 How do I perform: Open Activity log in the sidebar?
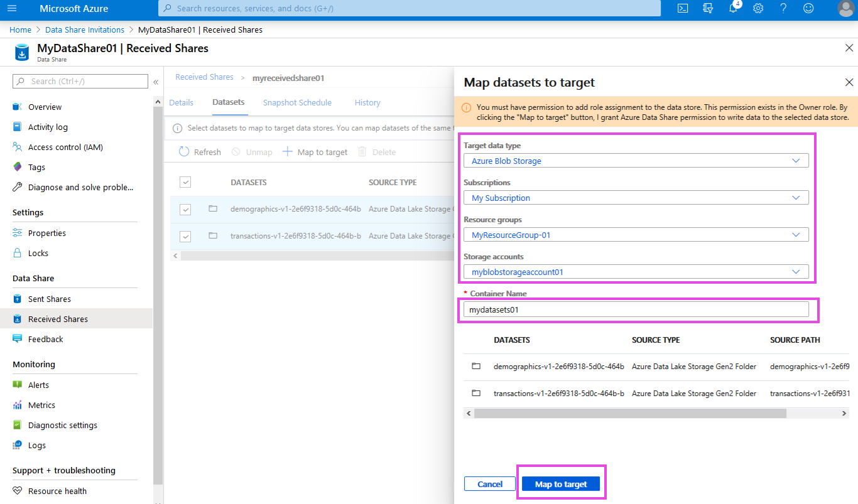pyautogui.click(x=48, y=127)
